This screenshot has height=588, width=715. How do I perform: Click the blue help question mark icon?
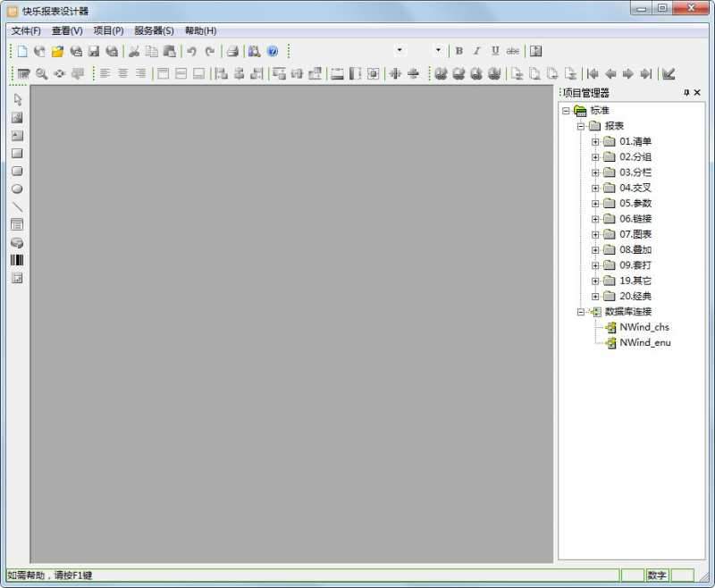pos(273,52)
